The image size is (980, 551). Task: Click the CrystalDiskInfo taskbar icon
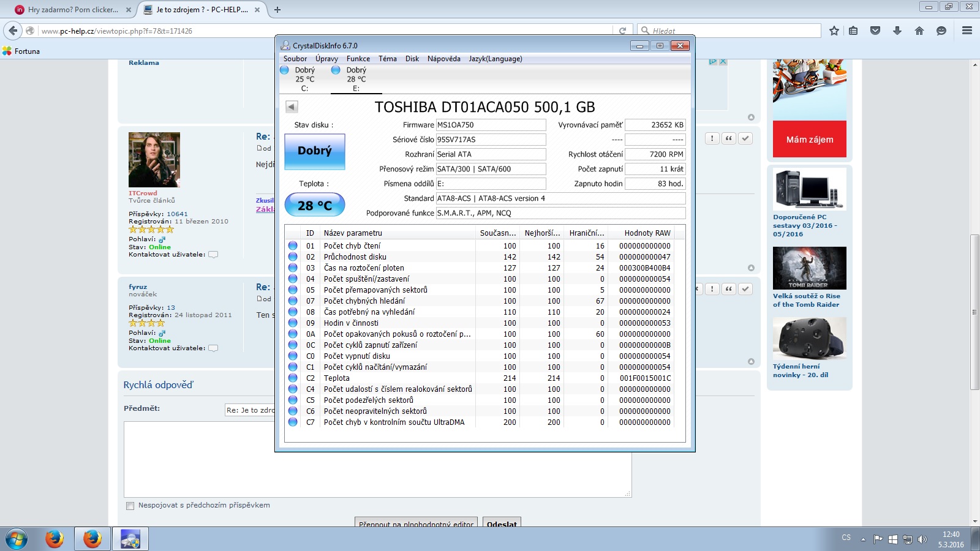130,539
